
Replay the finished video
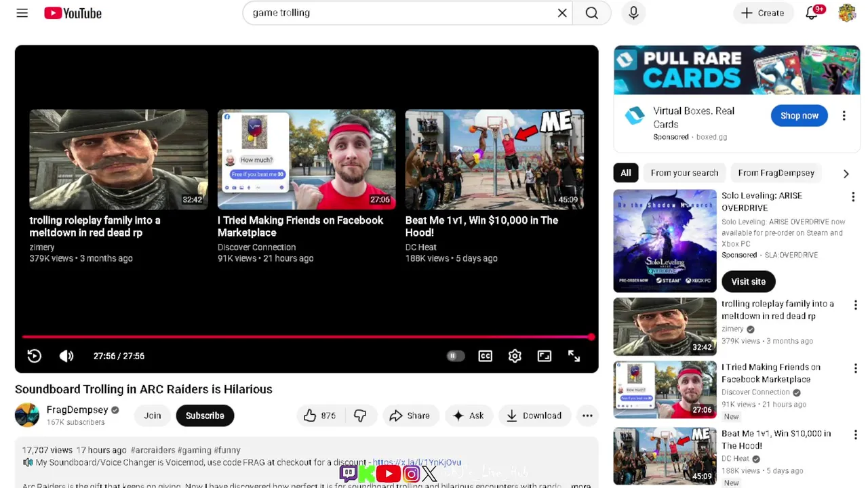[x=34, y=356]
